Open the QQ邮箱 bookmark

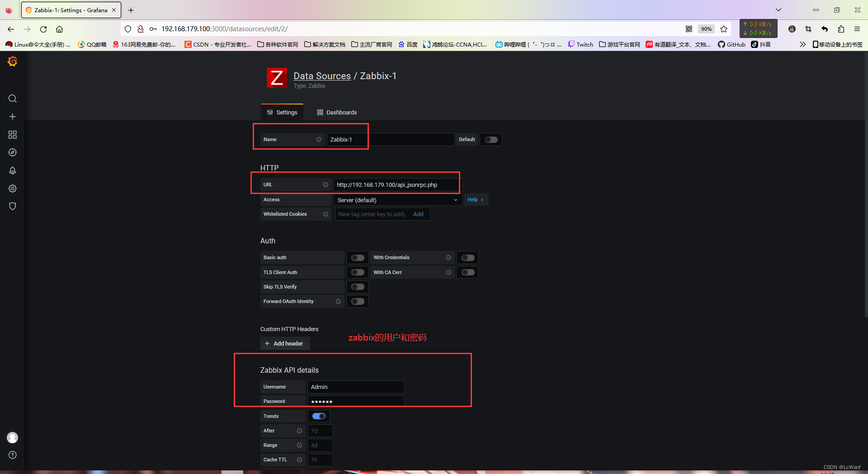92,44
